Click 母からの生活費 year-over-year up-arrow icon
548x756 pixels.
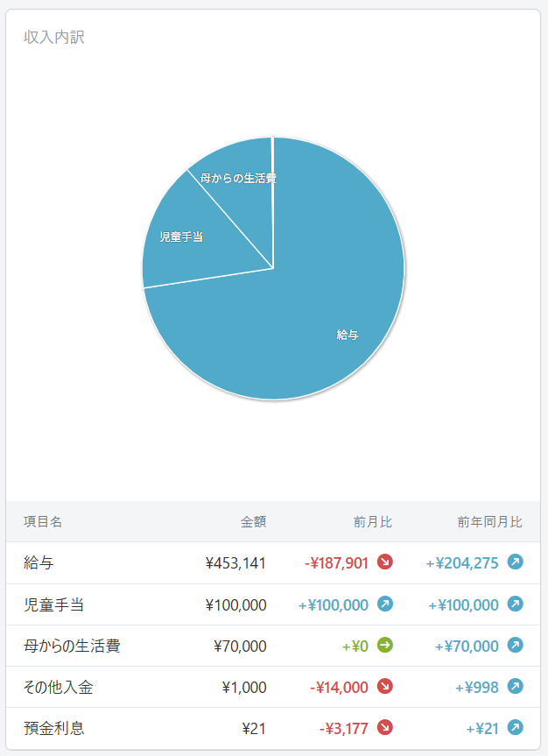[x=515, y=646]
